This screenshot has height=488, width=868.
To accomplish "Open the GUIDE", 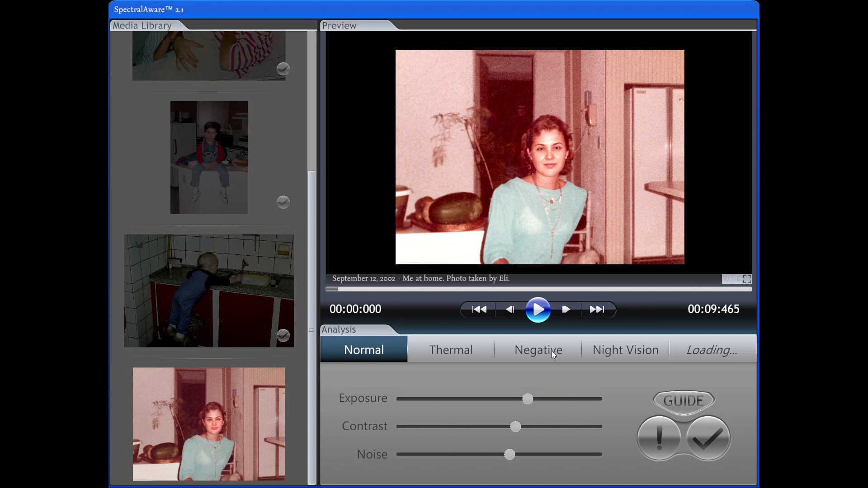I will point(683,400).
